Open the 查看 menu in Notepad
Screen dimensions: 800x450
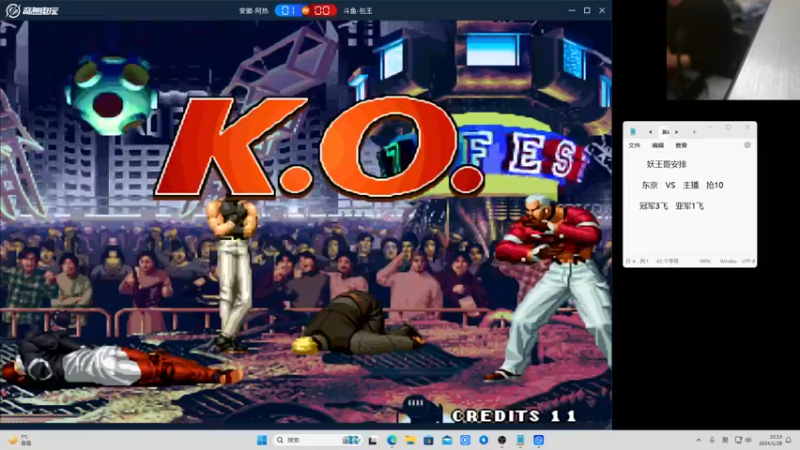click(x=681, y=145)
